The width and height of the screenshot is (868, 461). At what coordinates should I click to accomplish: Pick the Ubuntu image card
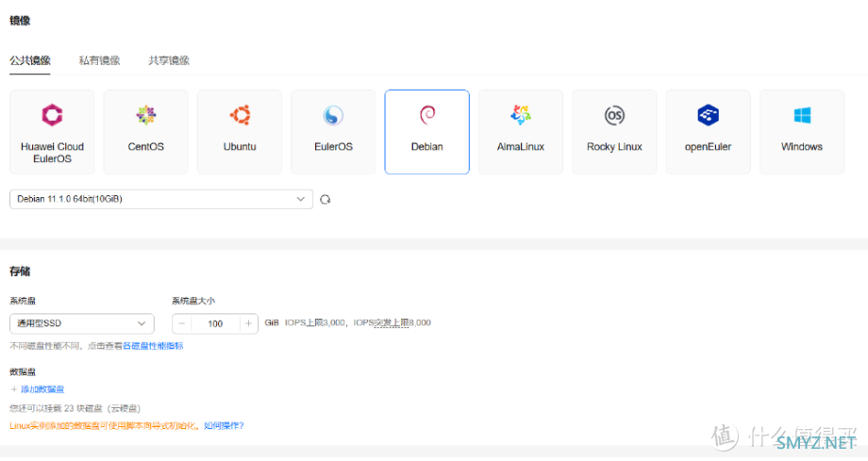click(x=240, y=132)
